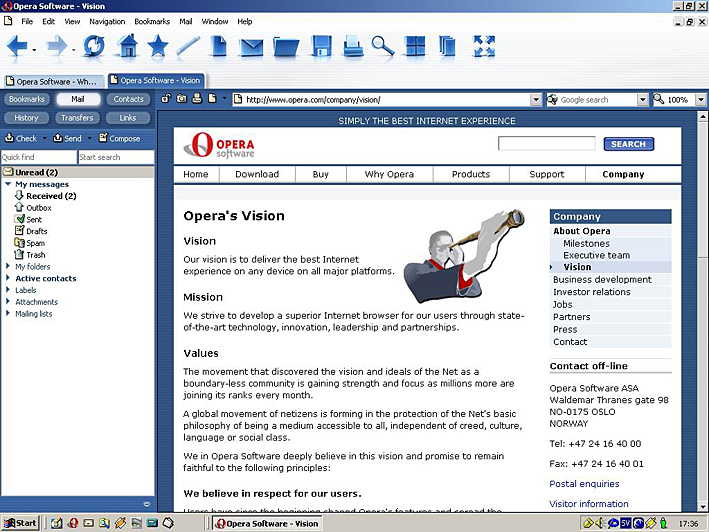Screen dimensions: 709x532
Task: Collapse the My messages tree node
Action: 8,184
